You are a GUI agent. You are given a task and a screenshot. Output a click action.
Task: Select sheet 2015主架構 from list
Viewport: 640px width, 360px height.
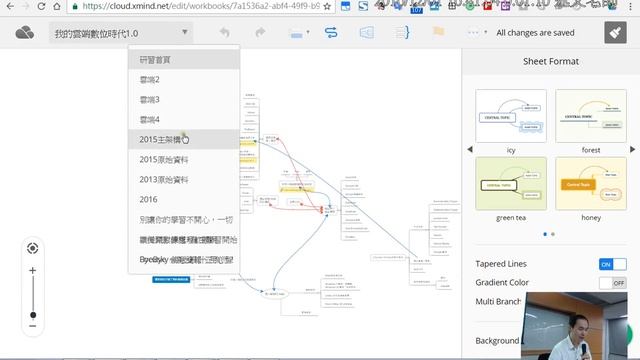(184, 140)
